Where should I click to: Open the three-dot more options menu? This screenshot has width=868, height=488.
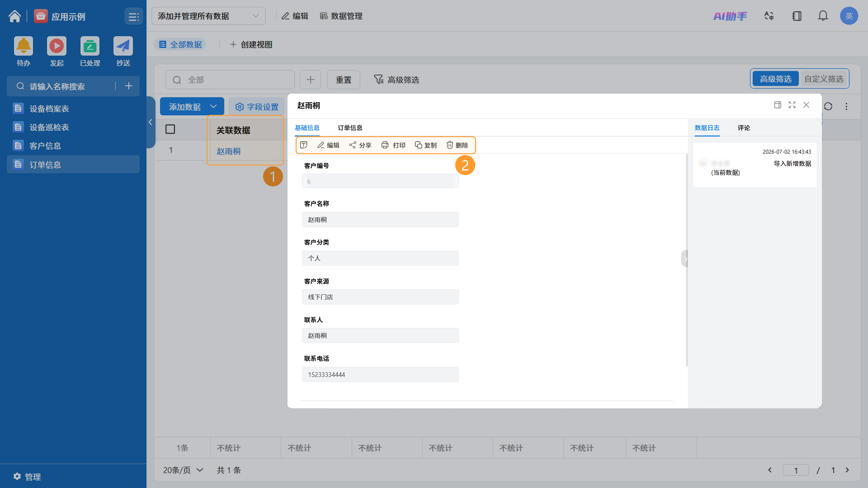[846, 107]
